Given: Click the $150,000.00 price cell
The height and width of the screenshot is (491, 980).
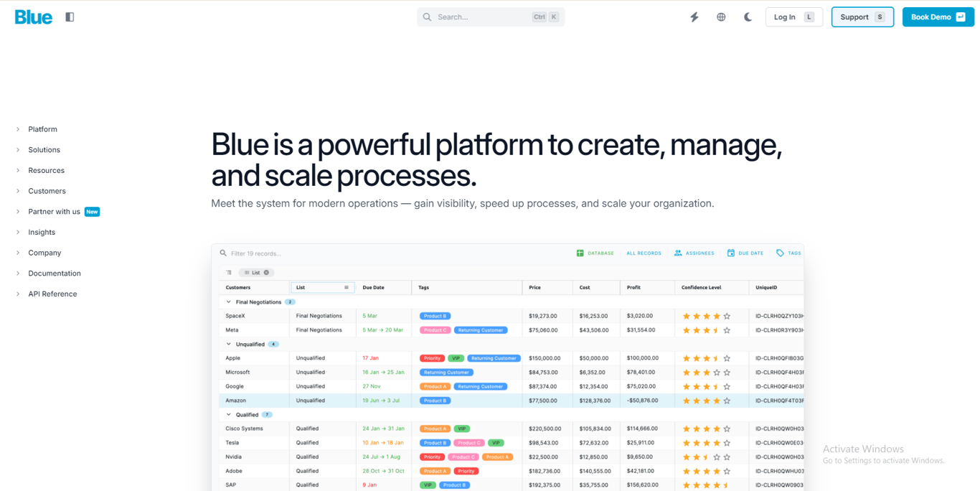Looking at the screenshot, I should pyautogui.click(x=546, y=358).
